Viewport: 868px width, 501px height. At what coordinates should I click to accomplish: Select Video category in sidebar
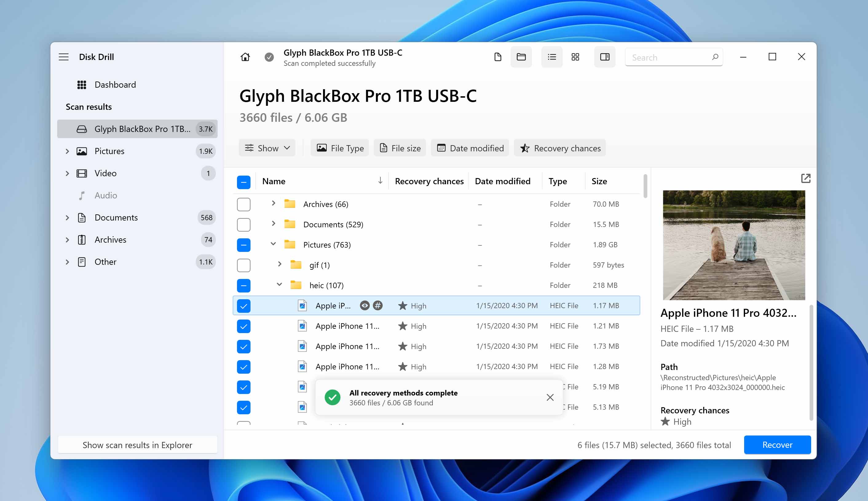(x=137, y=173)
